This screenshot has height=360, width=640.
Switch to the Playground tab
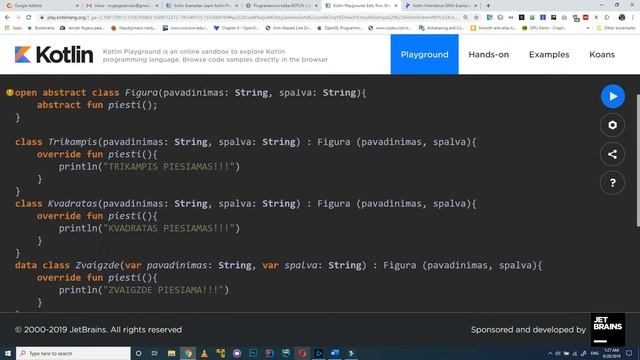(424, 54)
